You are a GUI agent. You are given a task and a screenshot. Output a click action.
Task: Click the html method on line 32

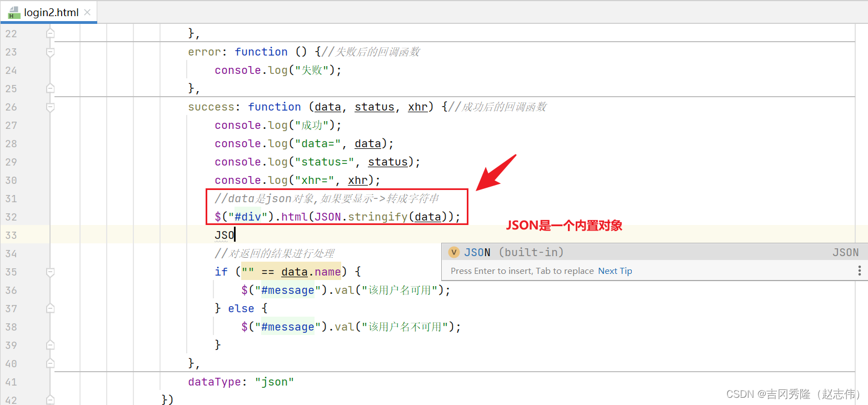pos(295,217)
